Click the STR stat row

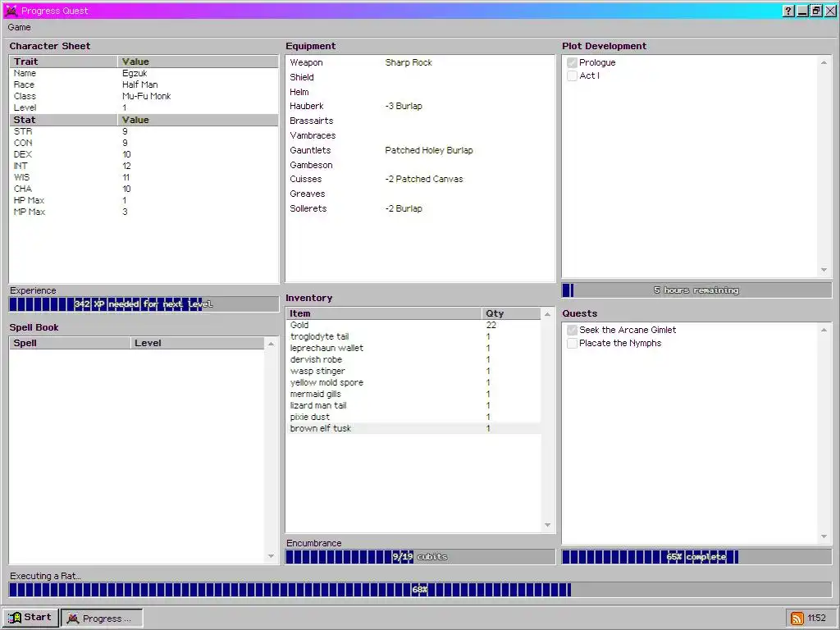pyautogui.click(x=144, y=131)
